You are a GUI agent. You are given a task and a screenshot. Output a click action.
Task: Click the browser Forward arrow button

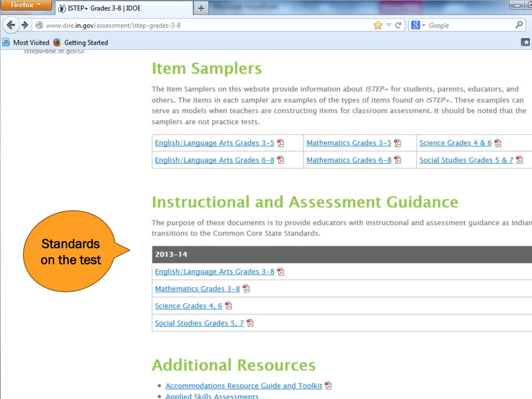click(25, 25)
